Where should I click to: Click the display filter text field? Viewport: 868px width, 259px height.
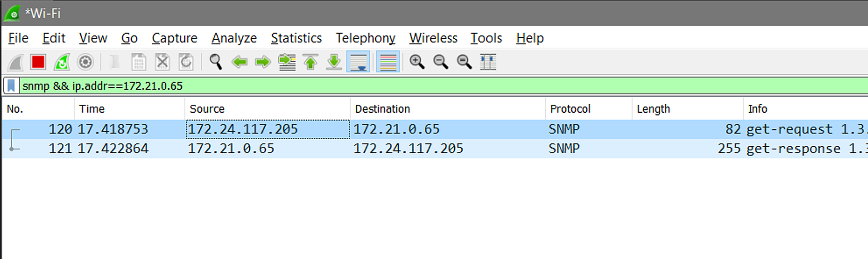tap(424, 86)
